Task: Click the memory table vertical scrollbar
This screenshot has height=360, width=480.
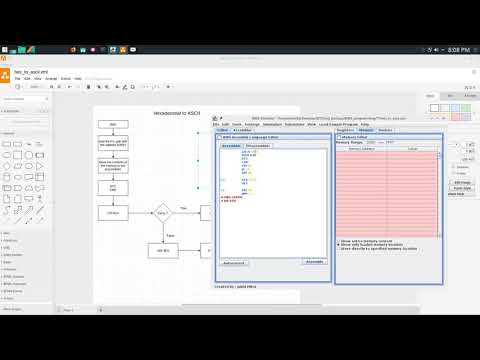Action: pos(439,194)
